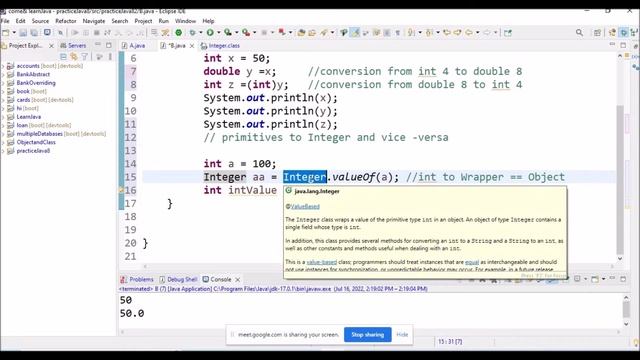Expand the multipleDatabases project
The height and width of the screenshot is (360, 640).
pyautogui.click(x=3, y=134)
